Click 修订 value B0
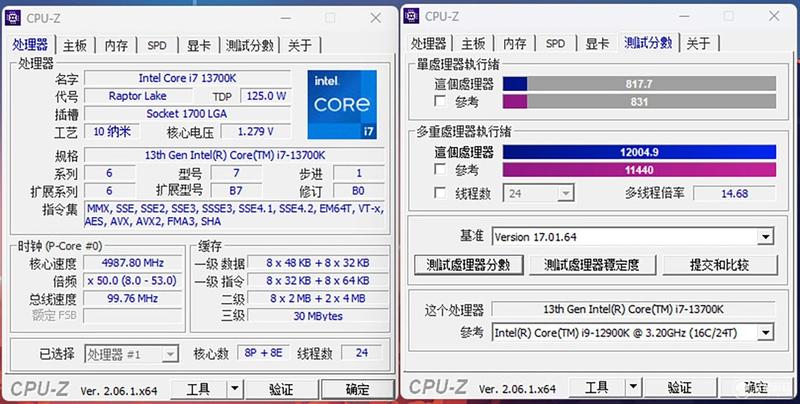Viewport: 800px width, 404px height. click(x=358, y=191)
